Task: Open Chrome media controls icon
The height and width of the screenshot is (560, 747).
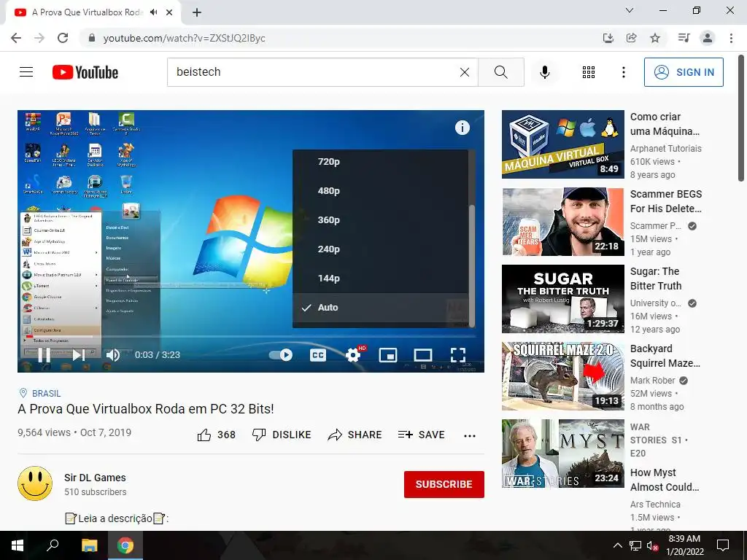Action: 684,38
